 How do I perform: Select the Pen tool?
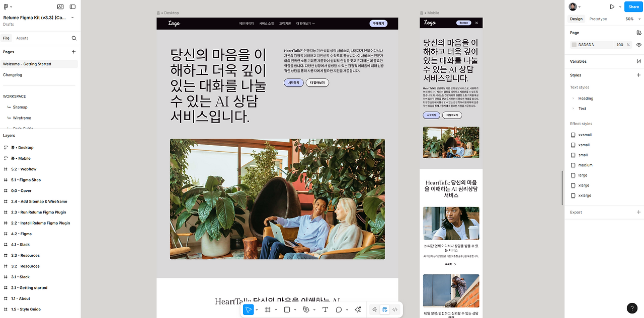pyautogui.click(x=307, y=309)
